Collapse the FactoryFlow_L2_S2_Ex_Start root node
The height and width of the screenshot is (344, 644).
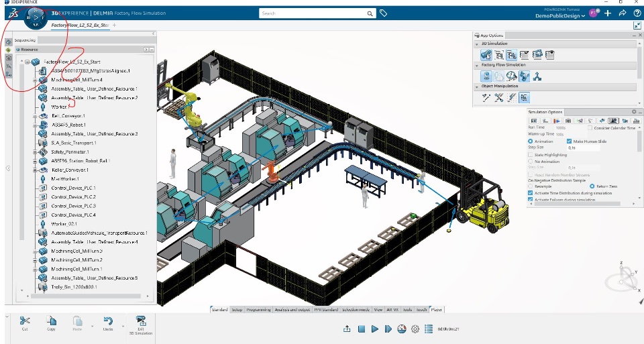click(27, 62)
